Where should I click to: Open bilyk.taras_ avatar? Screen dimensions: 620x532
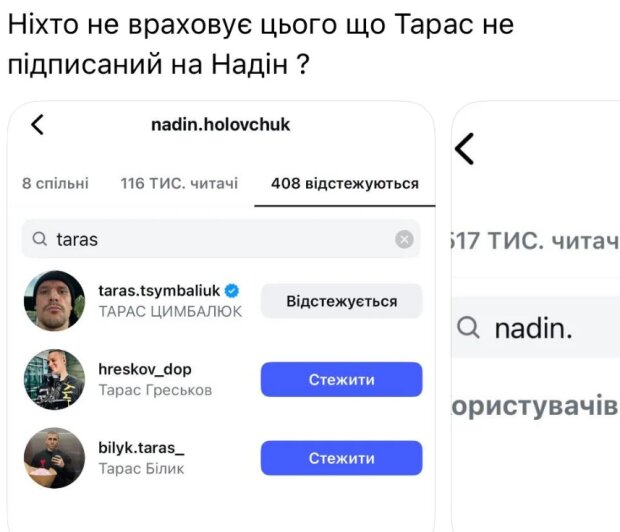54,458
